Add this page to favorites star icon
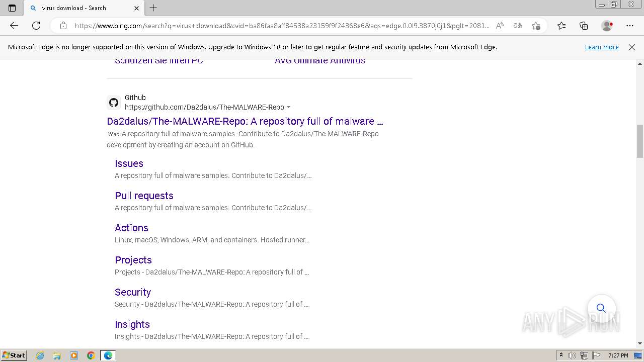Screen dimensions: 644x362 point(536,26)
